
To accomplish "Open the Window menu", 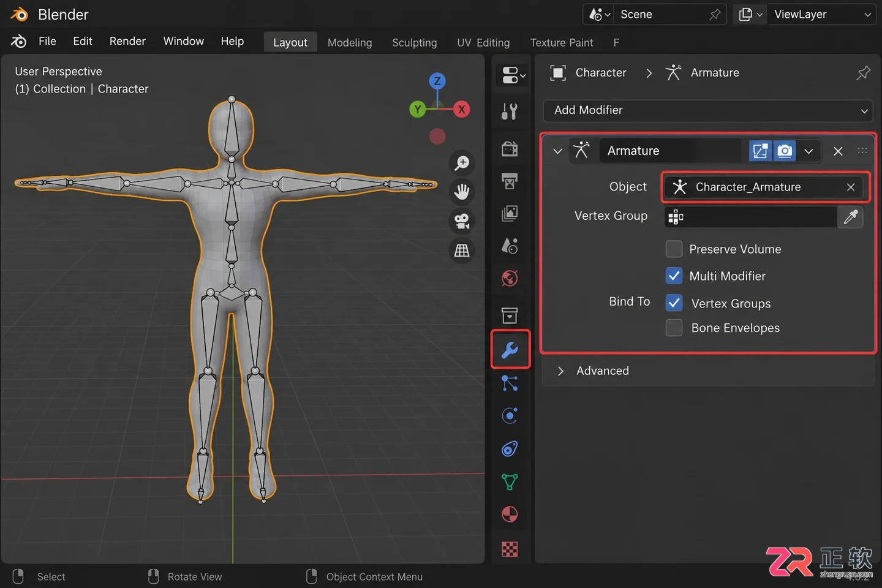I will (184, 41).
